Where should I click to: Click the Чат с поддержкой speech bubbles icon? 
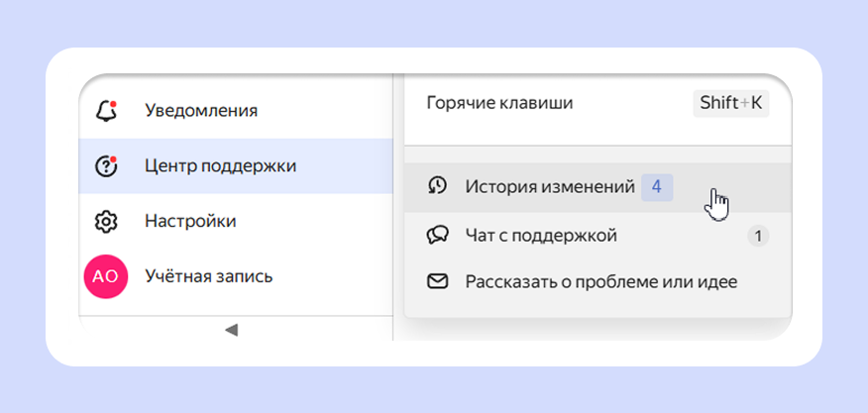(437, 236)
